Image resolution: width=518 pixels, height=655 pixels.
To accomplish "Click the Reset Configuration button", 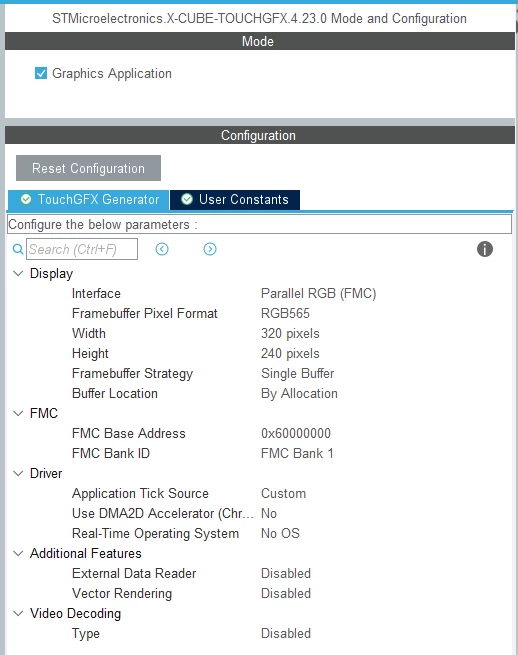I will click(x=88, y=168).
